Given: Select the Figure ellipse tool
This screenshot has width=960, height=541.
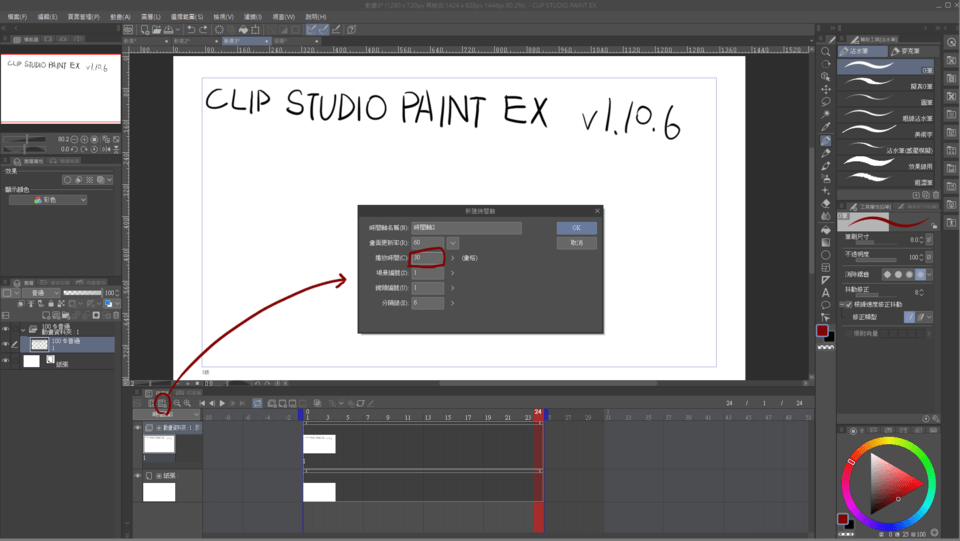Looking at the screenshot, I should 825,255.
